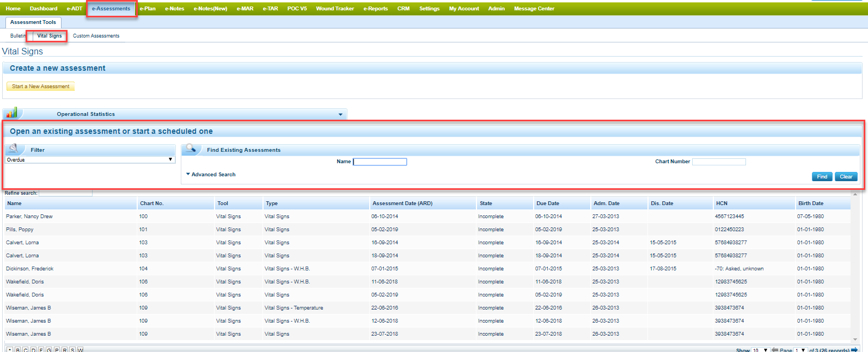868x352 pixels.
Task: Open the Wound Tracker menu
Action: (334, 9)
